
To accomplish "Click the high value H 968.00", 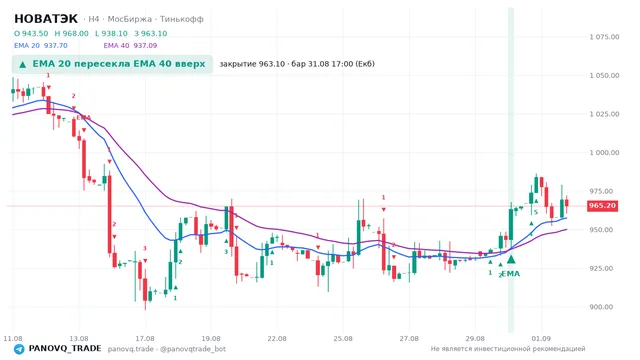I will pos(71,33).
